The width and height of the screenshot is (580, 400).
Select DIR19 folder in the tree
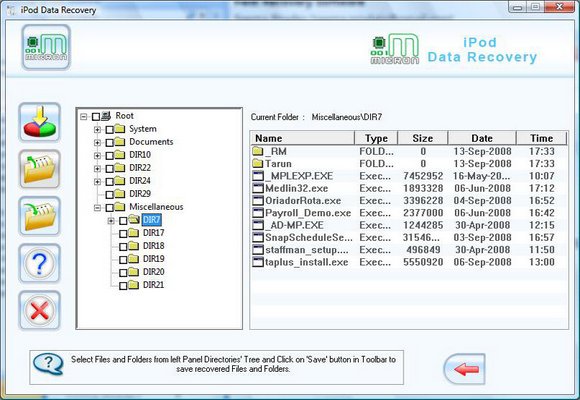pyautogui.click(x=154, y=259)
